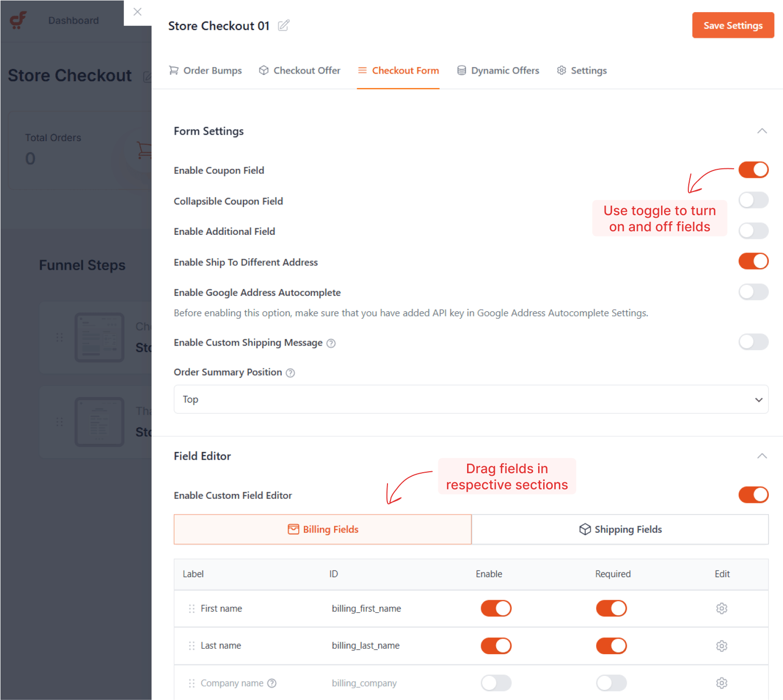Select the Billing Fields tab
The height and width of the screenshot is (700, 783).
(322, 529)
